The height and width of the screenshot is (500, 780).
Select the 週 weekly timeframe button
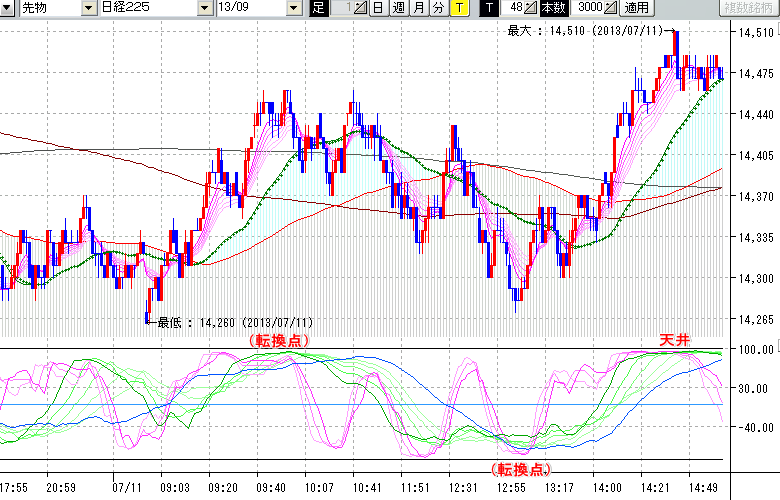click(398, 9)
